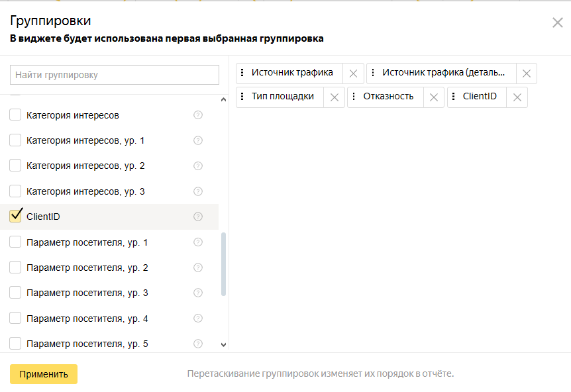Click help icon for Параметр посетителя, ур. 3
This screenshot has width=571, height=392.
(x=197, y=293)
